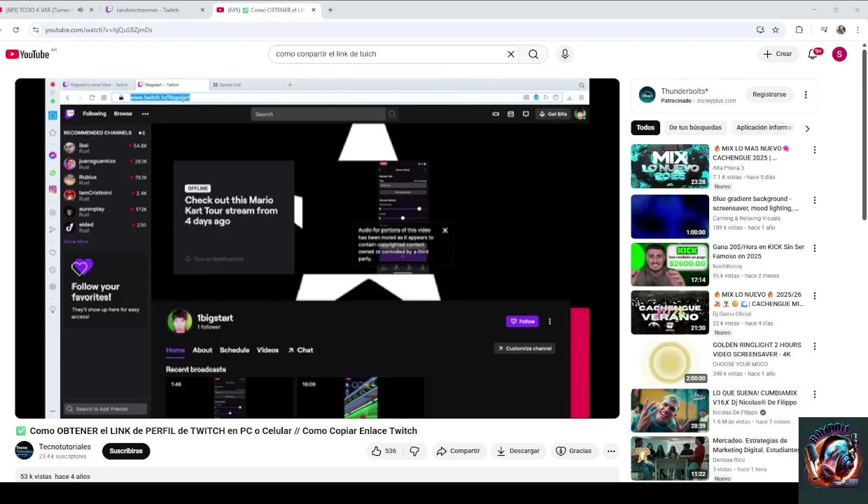This screenshot has width=868, height=504.
Task: Open Gana 20$/Hora en KICK thumbnail
Action: tap(670, 265)
